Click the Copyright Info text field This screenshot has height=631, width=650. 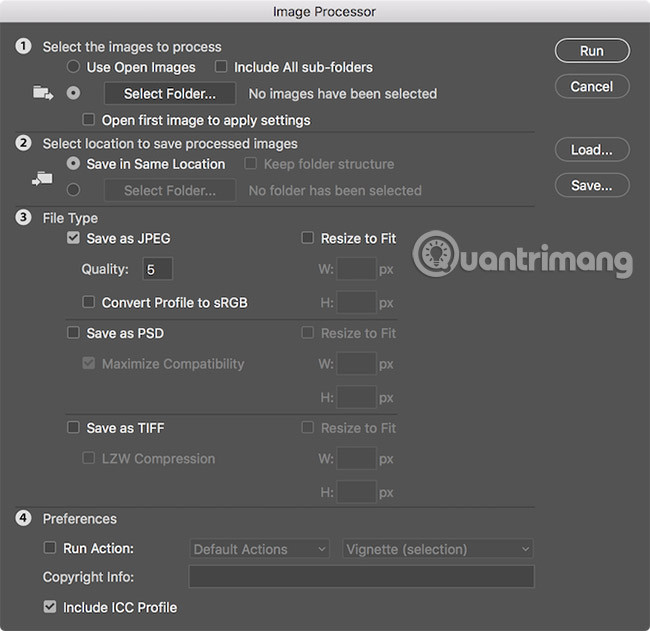click(361, 577)
